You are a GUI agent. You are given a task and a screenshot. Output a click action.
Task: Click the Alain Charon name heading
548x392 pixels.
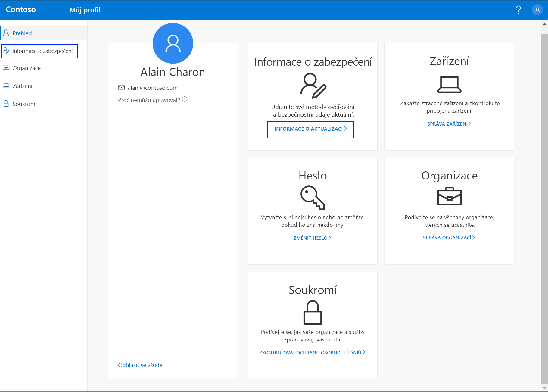(x=173, y=72)
